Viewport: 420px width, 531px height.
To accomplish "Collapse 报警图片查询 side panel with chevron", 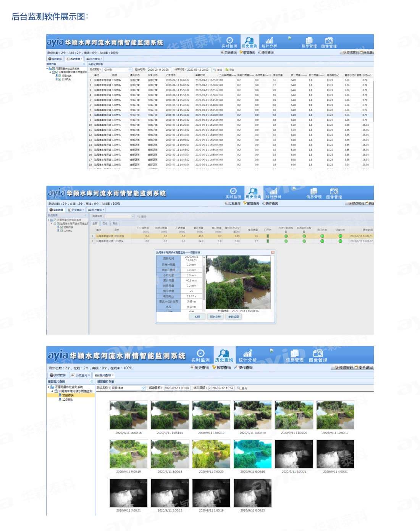I will (x=92, y=382).
